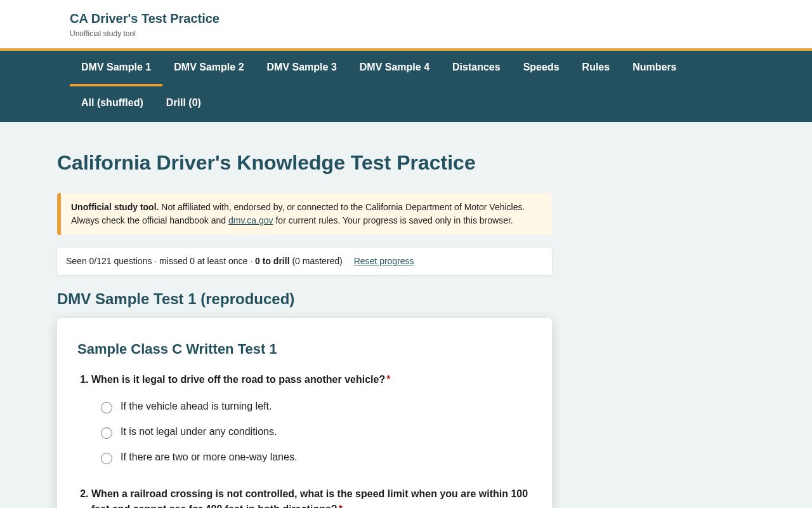
Task: Open the Distances tab
Action: pos(476,67)
